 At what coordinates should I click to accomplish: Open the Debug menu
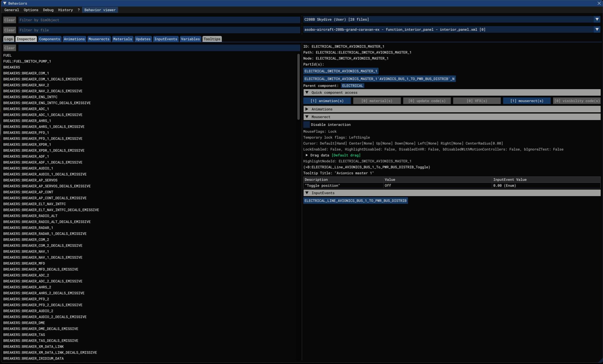[48, 10]
